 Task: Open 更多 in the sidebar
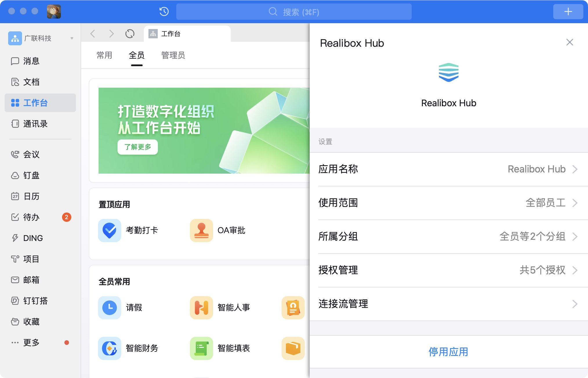(x=40, y=343)
